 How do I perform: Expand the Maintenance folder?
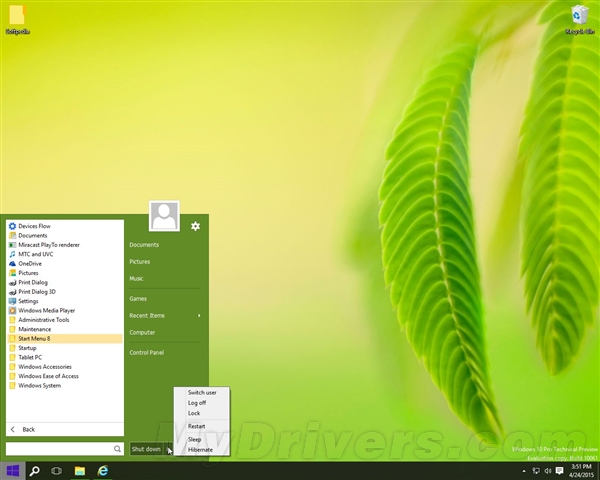(x=65, y=329)
